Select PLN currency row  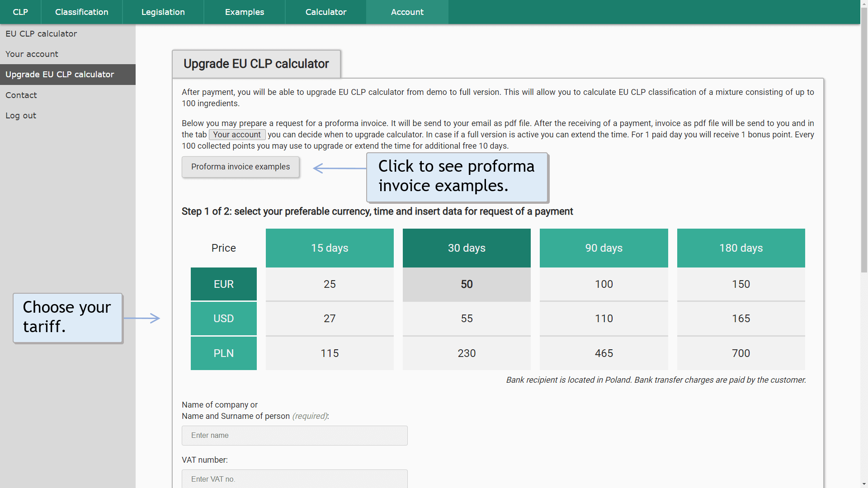coord(224,353)
